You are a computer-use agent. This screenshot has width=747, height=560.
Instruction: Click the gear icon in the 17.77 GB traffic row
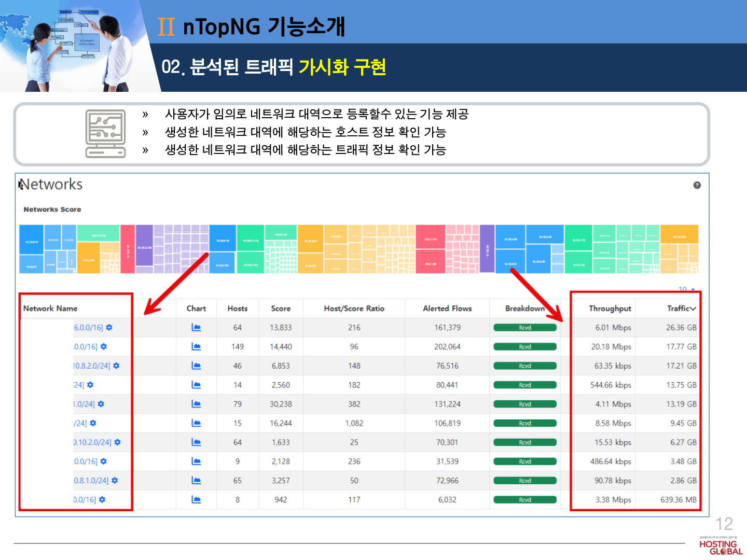104,346
